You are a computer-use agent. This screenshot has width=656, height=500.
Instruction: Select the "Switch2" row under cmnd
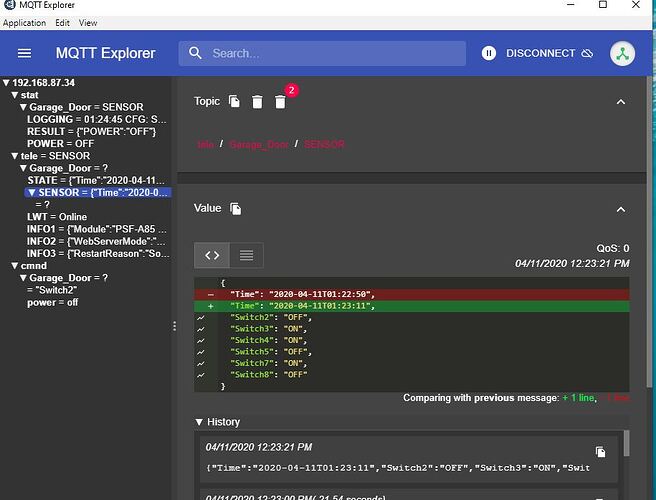tap(52, 290)
